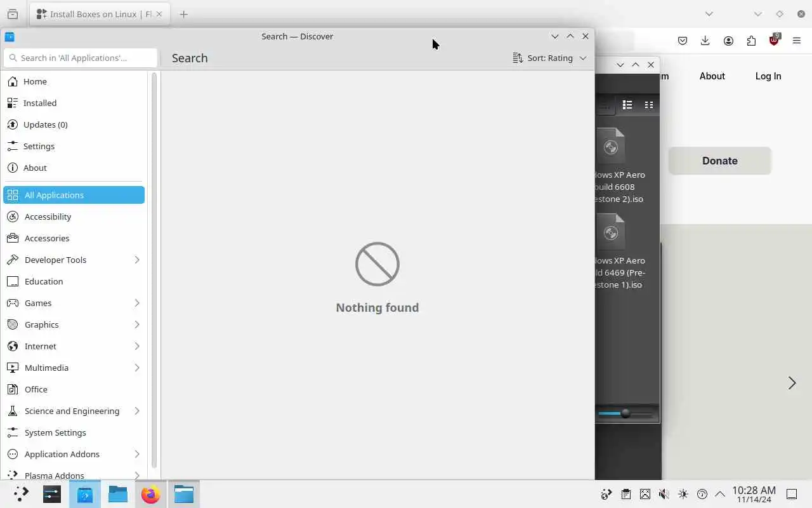Image resolution: width=812 pixels, height=508 pixels.
Task: Open the uBlock Origin extension popup
Action: point(774,40)
